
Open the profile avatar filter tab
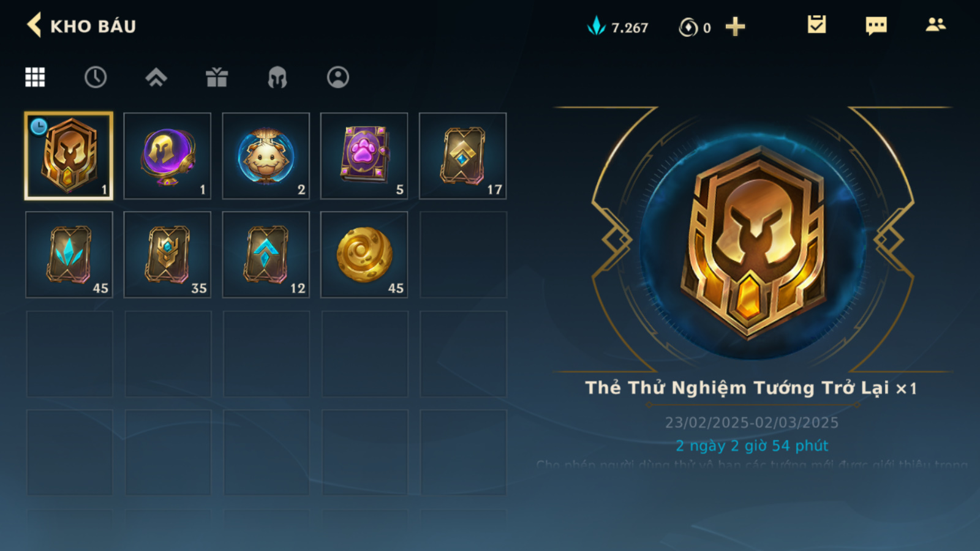coord(338,77)
